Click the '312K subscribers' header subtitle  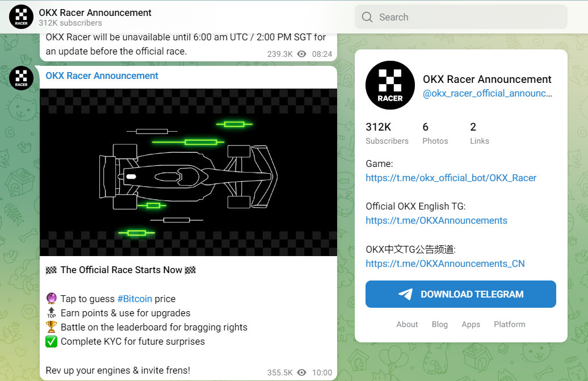(70, 23)
